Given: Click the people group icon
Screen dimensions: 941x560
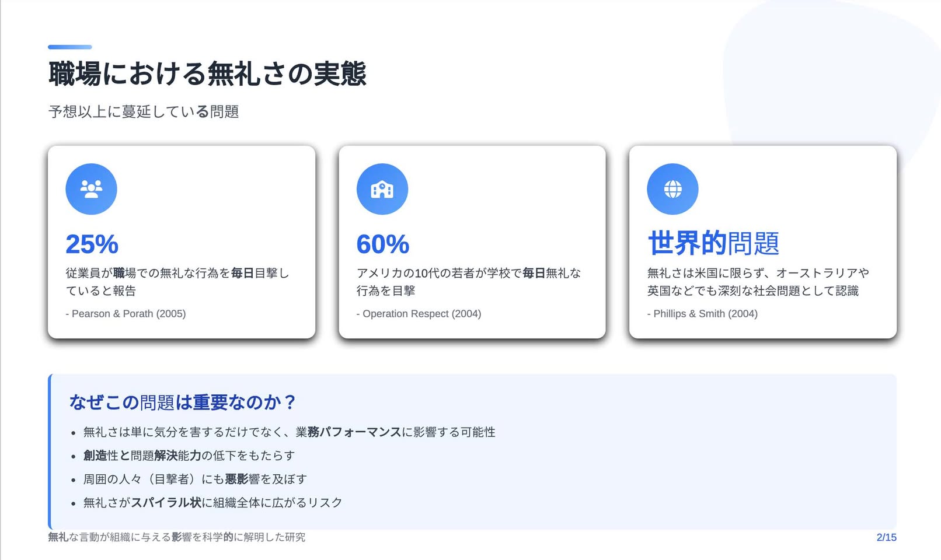Looking at the screenshot, I should 91,189.
